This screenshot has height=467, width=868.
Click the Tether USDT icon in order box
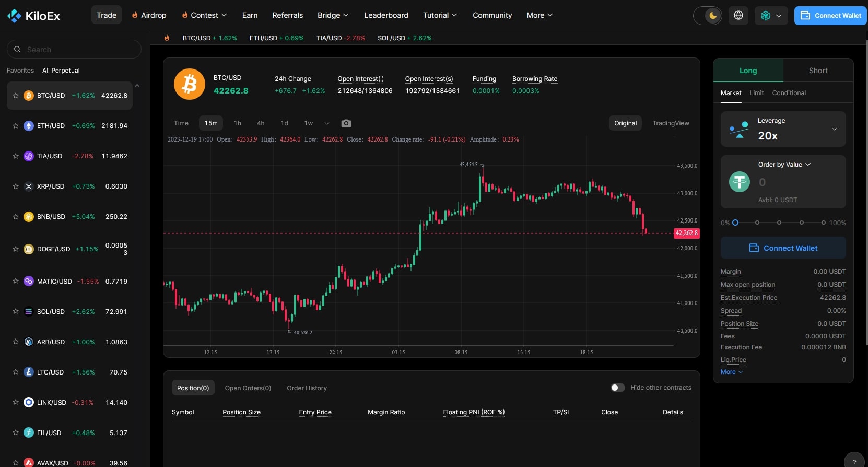click(x=740, y=182)
